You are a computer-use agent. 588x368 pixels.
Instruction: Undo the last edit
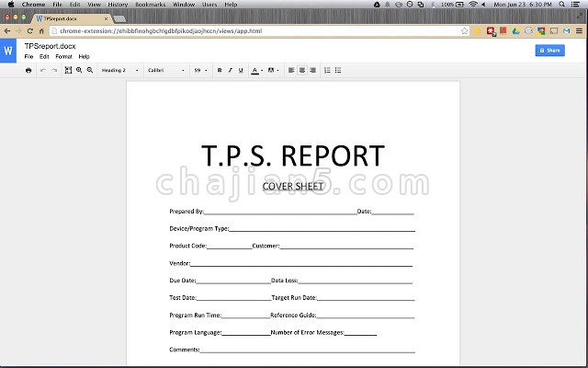[43, 70]
